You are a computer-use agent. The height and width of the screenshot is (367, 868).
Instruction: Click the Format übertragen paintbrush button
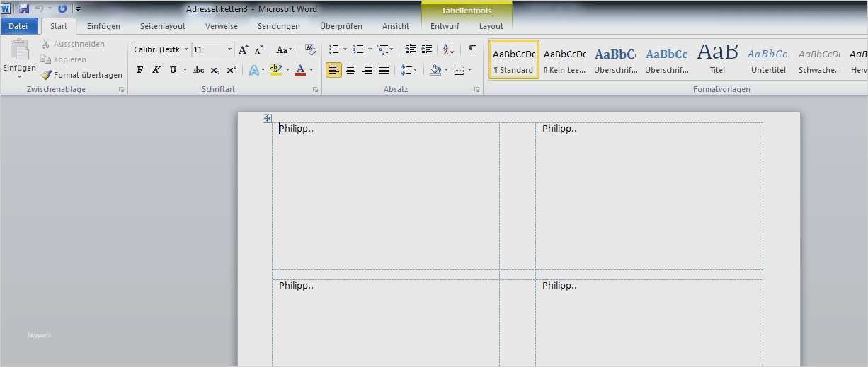81,75
